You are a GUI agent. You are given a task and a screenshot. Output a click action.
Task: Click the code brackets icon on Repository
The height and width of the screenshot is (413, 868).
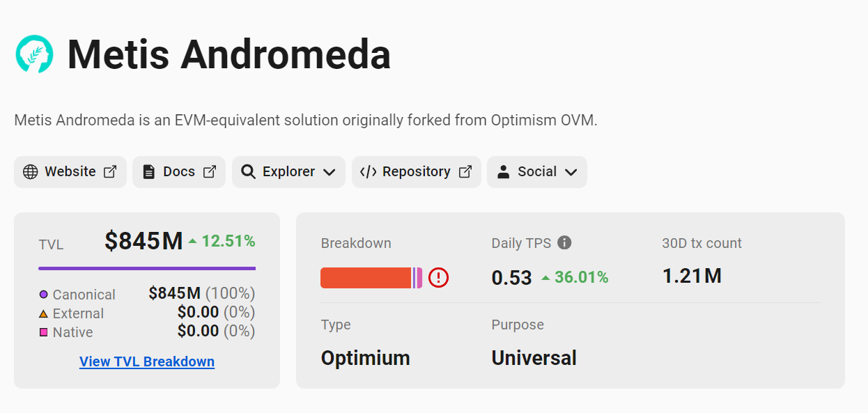tap(368, 172)
